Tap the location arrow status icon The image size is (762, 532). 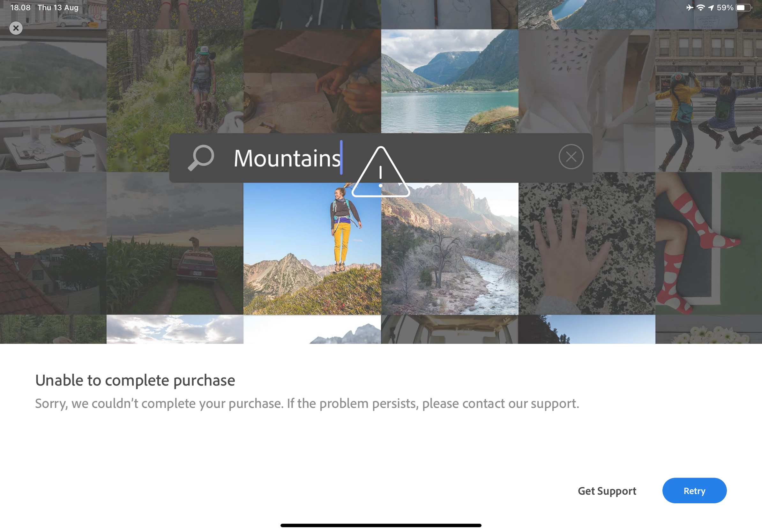(x=711, y=8)
